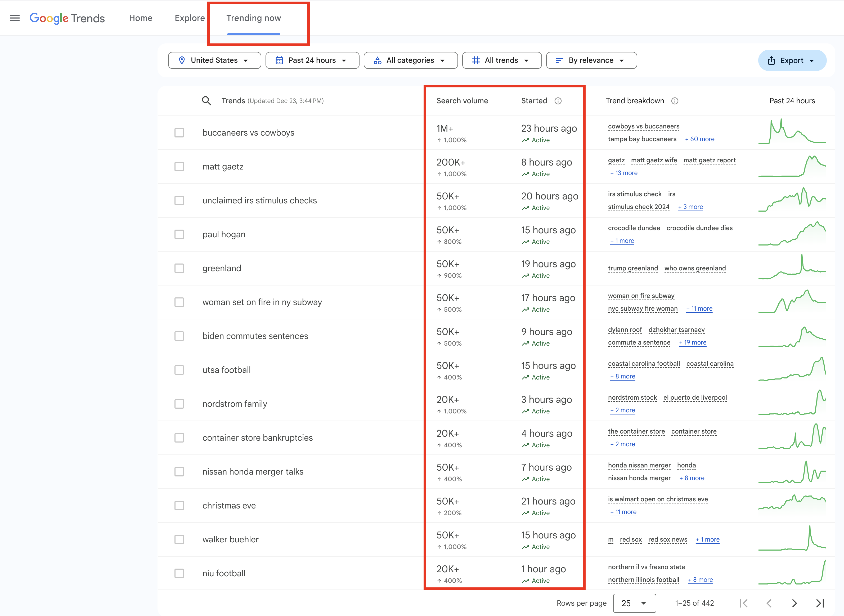This screenshot has height=616, width=844.
Task: Open the hamburger main menu
Action: click(x=15, y=18)
